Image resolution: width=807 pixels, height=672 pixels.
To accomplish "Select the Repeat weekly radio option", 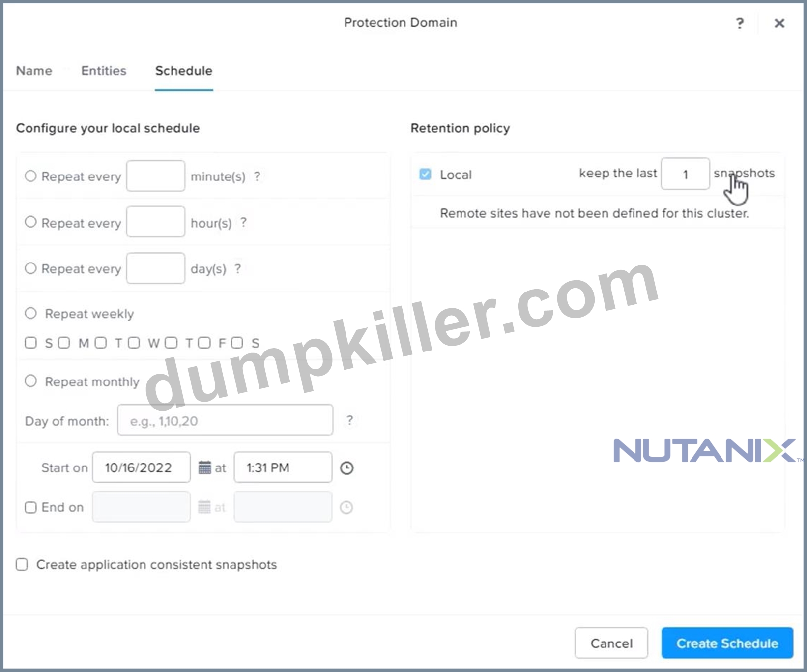I will point(30,313).
